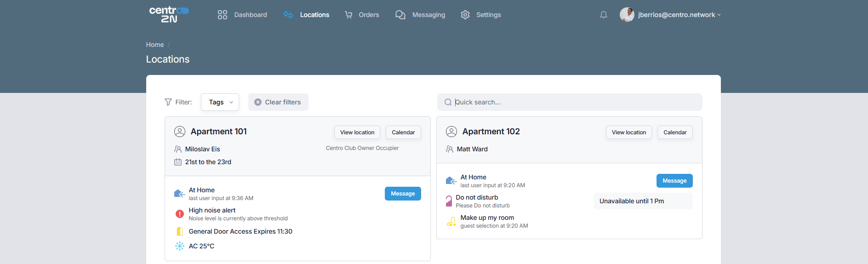Open notifications bell

(604, 15)
